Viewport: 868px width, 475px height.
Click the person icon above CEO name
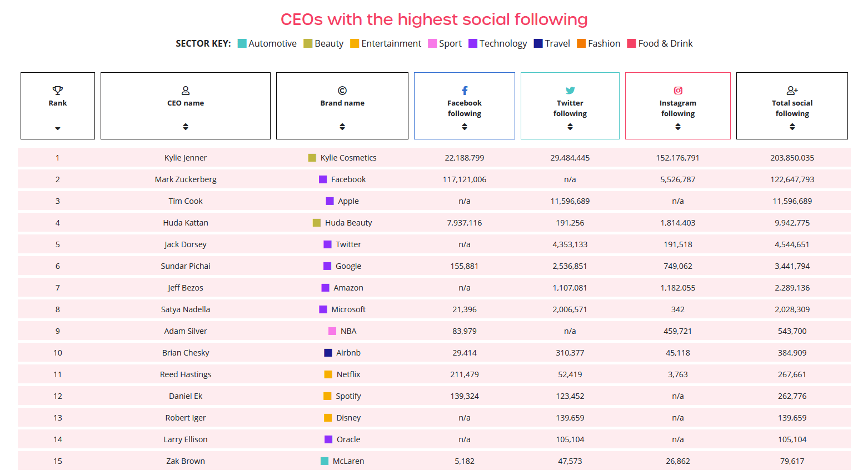[186, 90]
